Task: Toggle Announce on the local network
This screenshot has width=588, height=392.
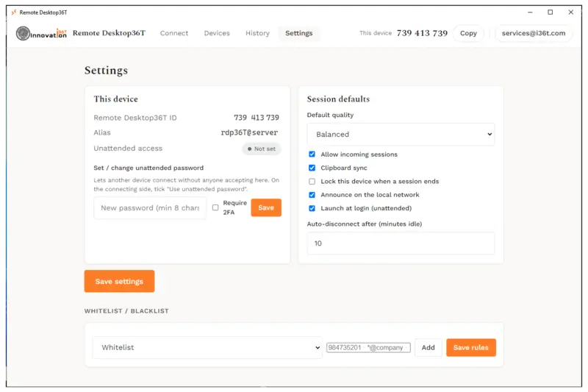Action: coord(312,195)
